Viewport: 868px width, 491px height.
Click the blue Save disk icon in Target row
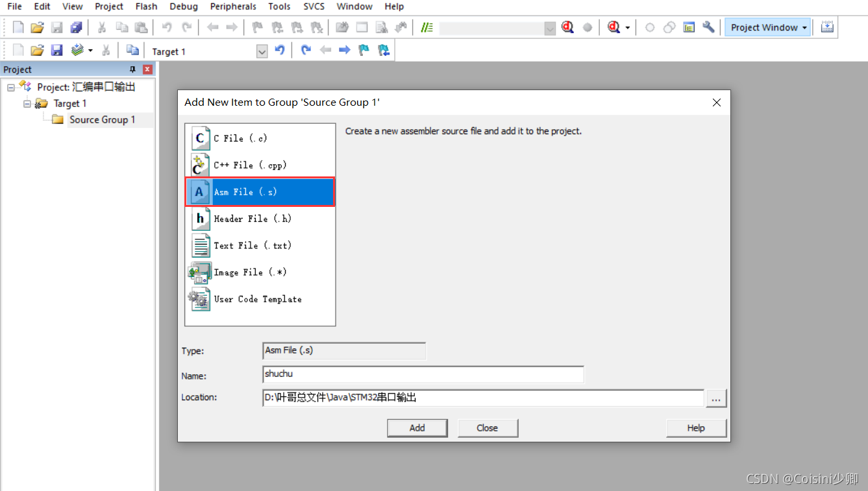56,51
